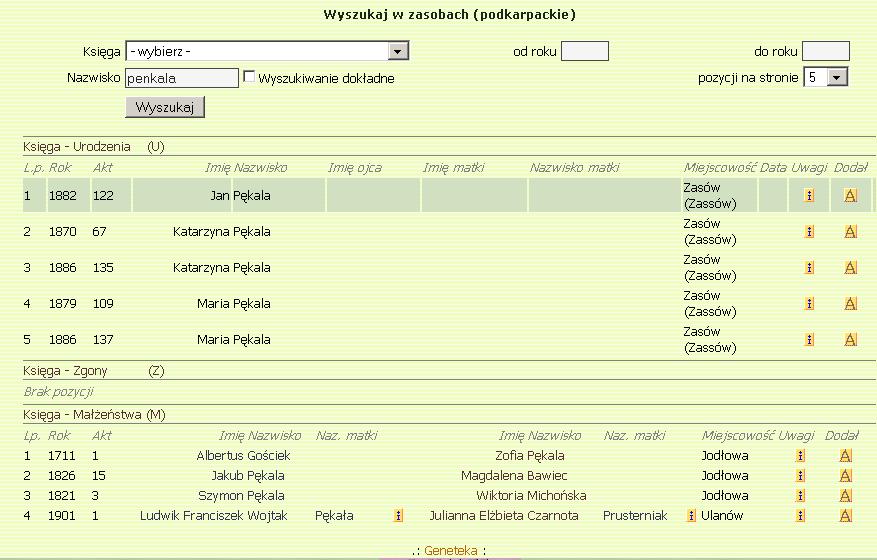This screenshot has height=560, width=877.
Task: Click the Magdalena Bawiec name
Action: tap(514, 476)
